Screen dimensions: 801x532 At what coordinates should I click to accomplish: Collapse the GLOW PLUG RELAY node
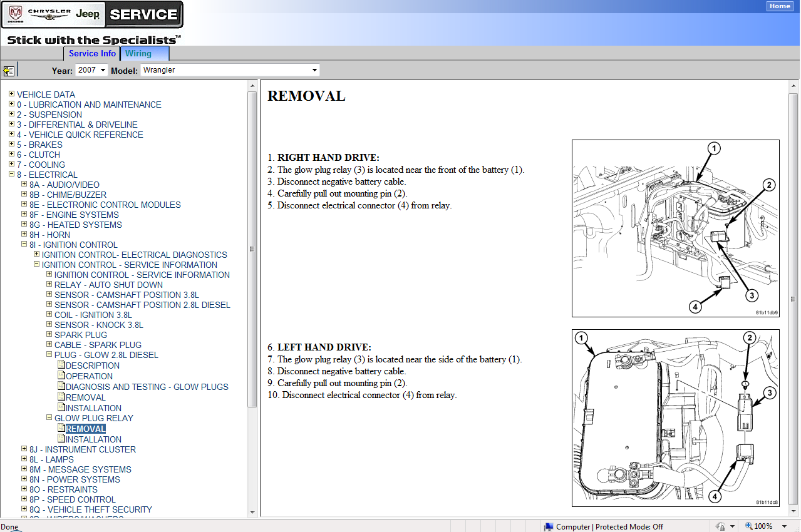coord(49,418)
